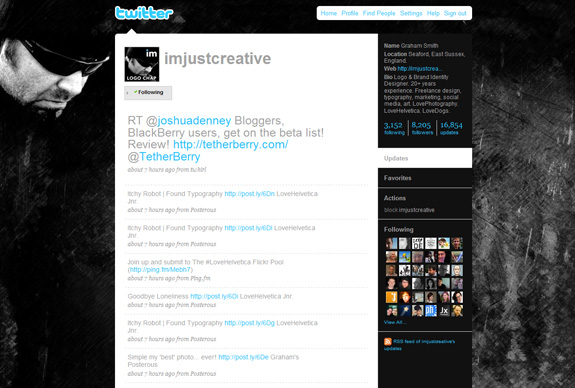Click the 16,854 updates count
Image resolution: width=575 pixels, height=388 pixels.
pyautogui.click(x=451, y=128)
